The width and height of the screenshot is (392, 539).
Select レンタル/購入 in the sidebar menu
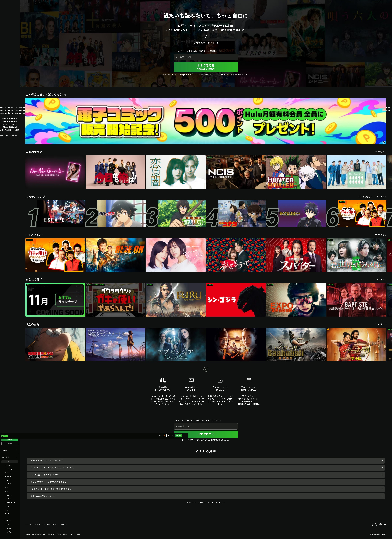pyautogui.click(x=9, y=469)
